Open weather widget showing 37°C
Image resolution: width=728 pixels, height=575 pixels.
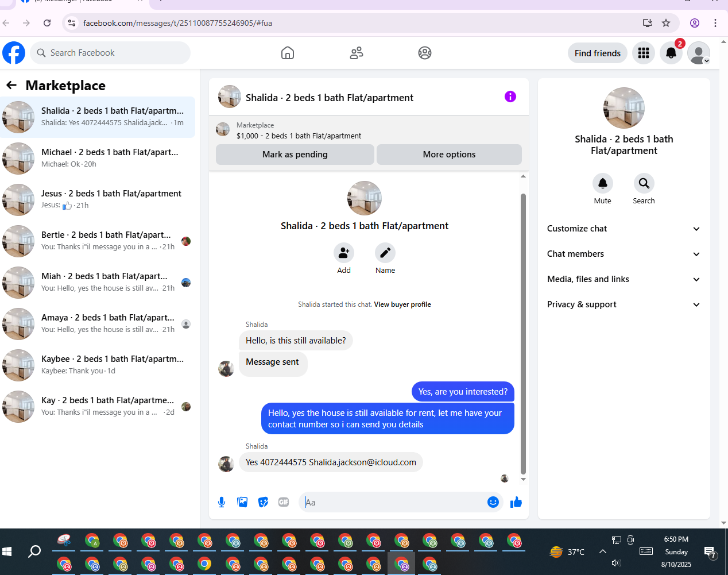coord(567,552)
